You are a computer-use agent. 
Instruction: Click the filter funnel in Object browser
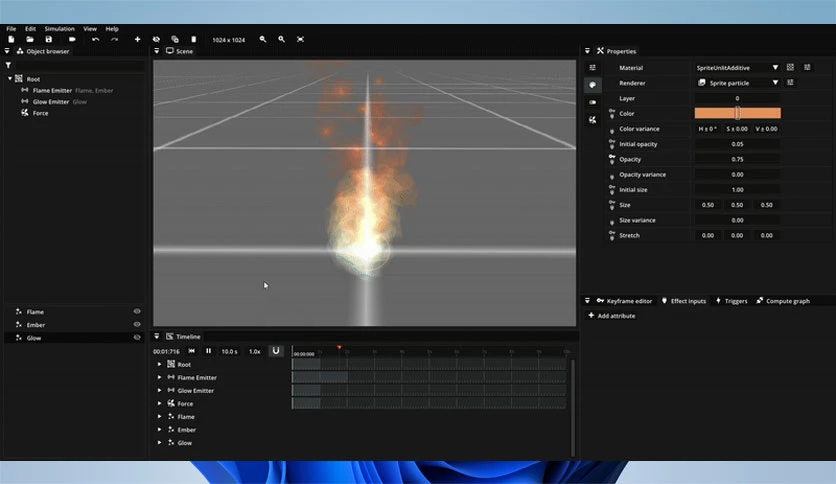(x=9, y=66)
